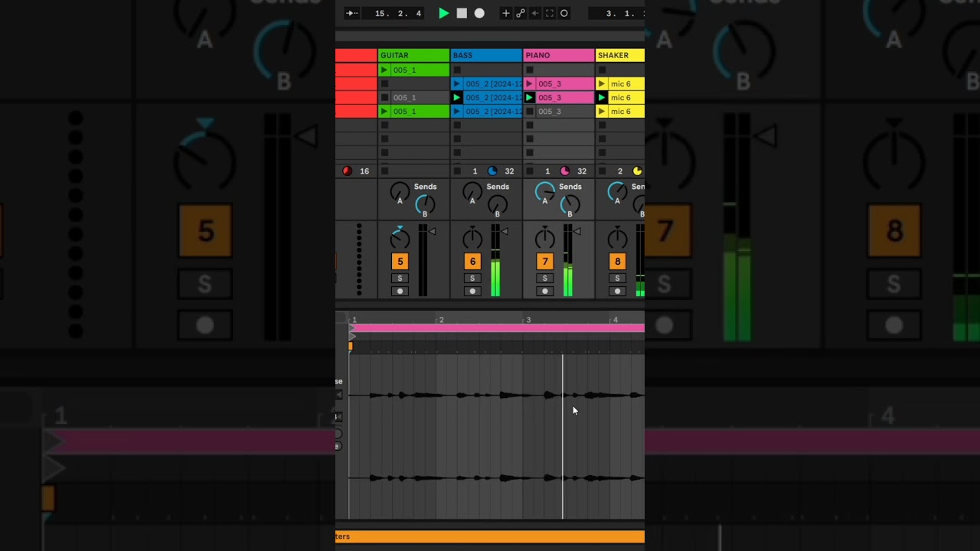Toggle track activator 8 on SHAKER
This screenshot has height=551, width=980.
point(617,261)
